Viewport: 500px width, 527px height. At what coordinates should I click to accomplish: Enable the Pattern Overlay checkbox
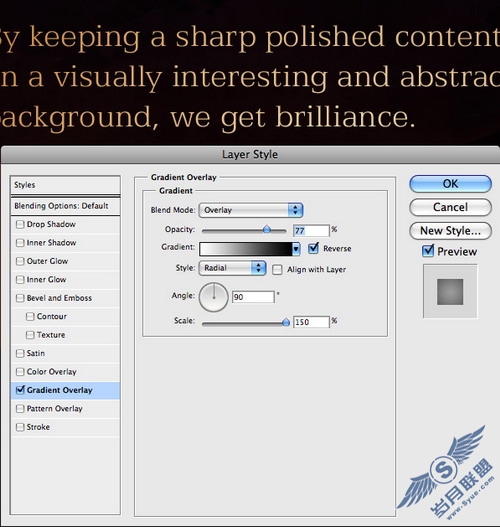[x=20, y=409]
